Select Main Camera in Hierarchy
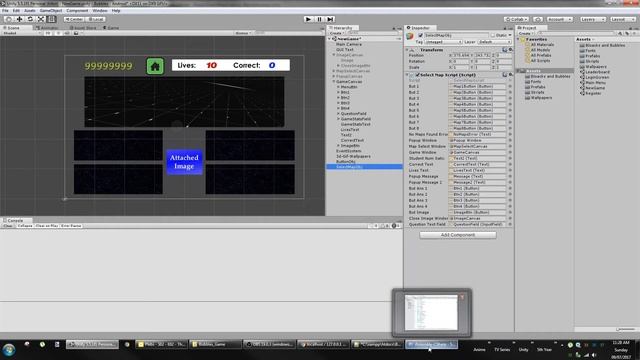 (349, 44)
